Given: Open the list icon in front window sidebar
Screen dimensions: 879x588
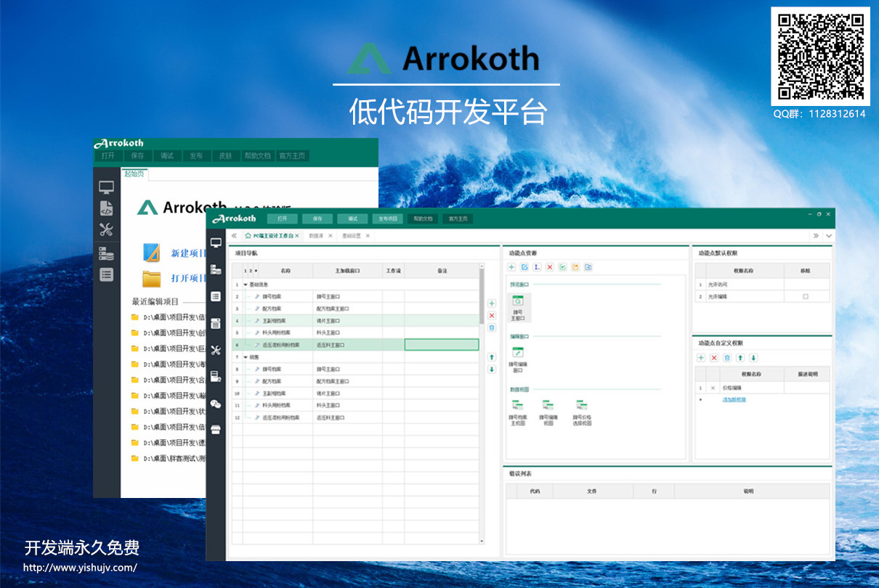Looking at the screenshot, I should coord(216,296).
